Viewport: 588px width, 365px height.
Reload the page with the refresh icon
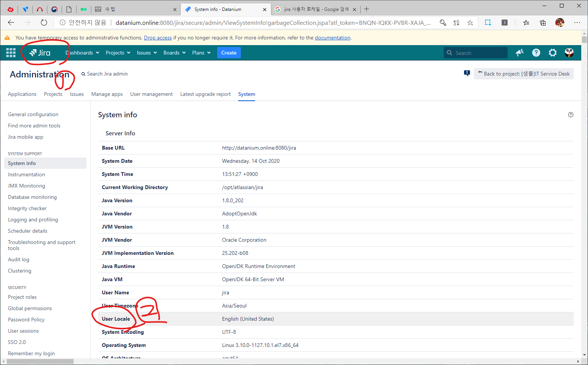coord(44,23)
